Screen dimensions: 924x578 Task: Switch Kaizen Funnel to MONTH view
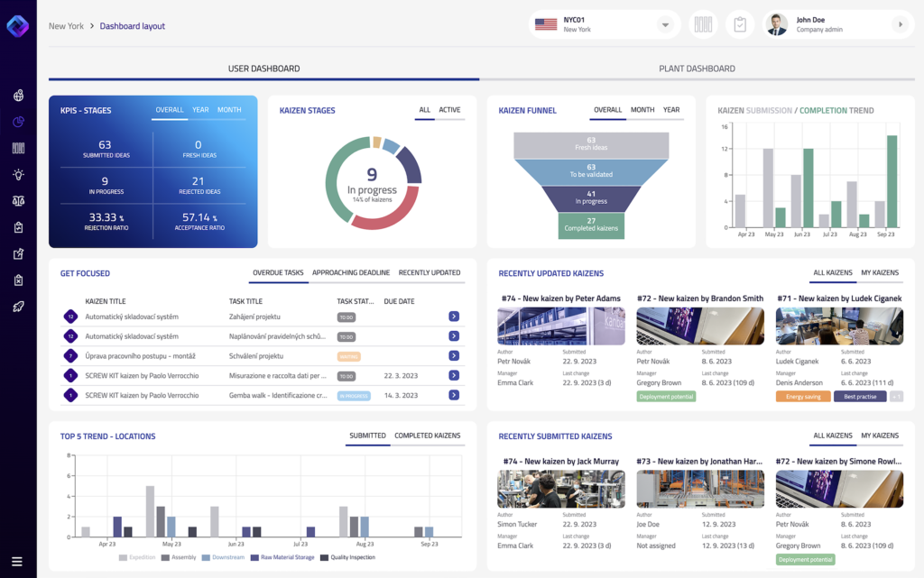pyautogui.click(x=643, y=109)
